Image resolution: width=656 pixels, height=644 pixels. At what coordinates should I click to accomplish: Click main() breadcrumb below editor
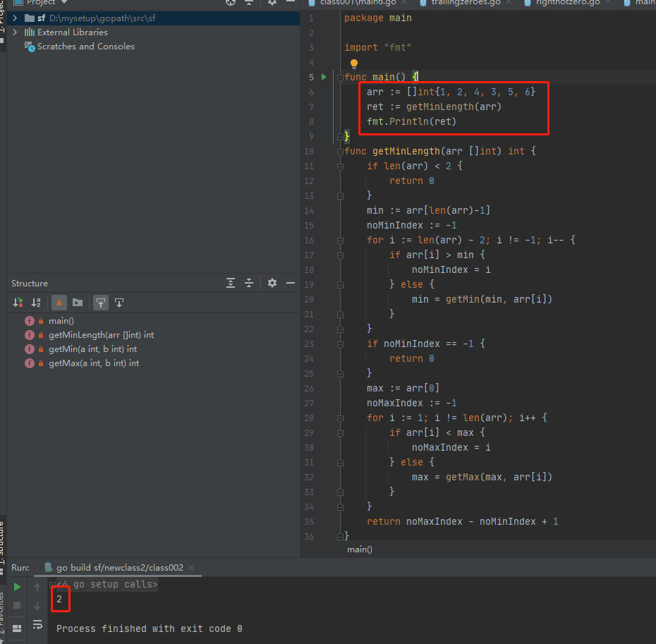359,549
